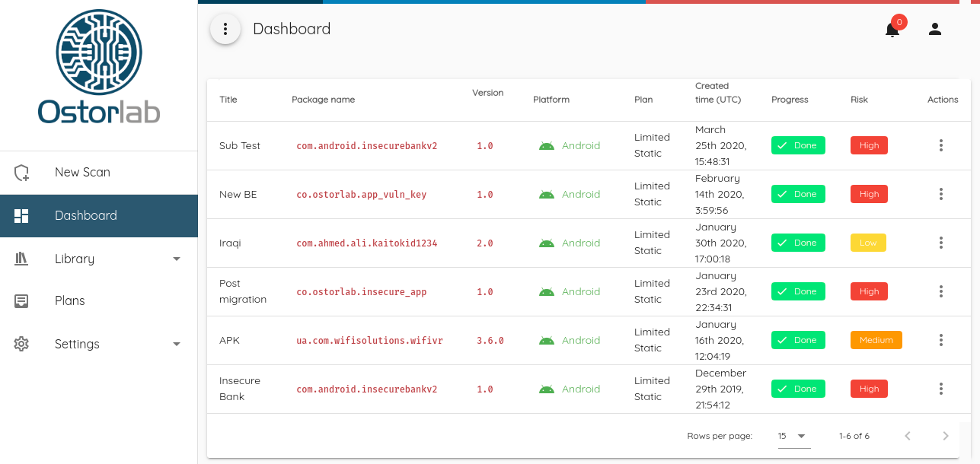
Task: Open actions menu for Insecure Bank row
Action: tap(941, 389)
